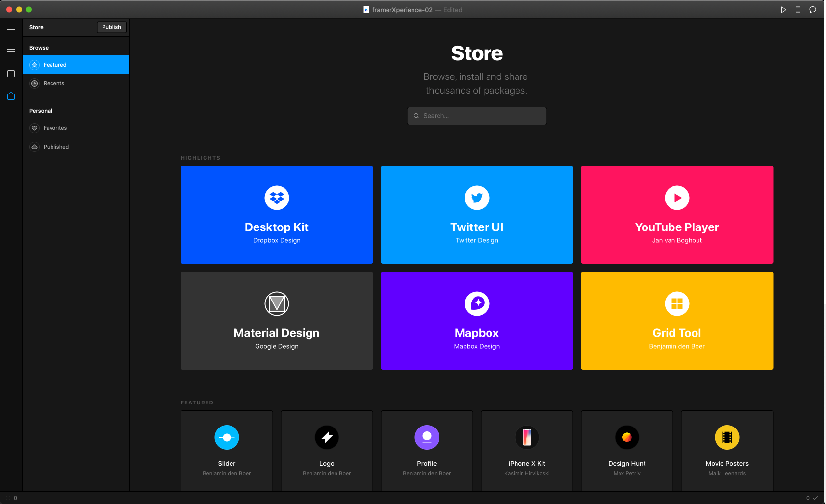
Task: Click the grid count status at bottom left
Action: pos(11,498)
